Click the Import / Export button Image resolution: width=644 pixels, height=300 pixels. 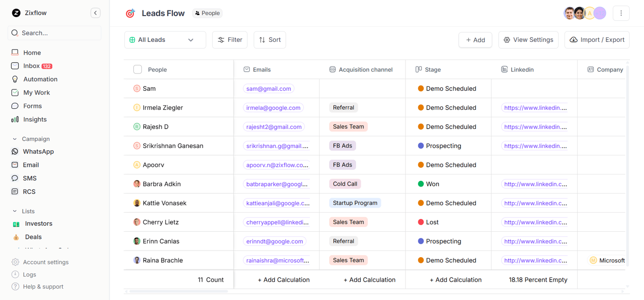pyautogui.click(x=597, y=40)
